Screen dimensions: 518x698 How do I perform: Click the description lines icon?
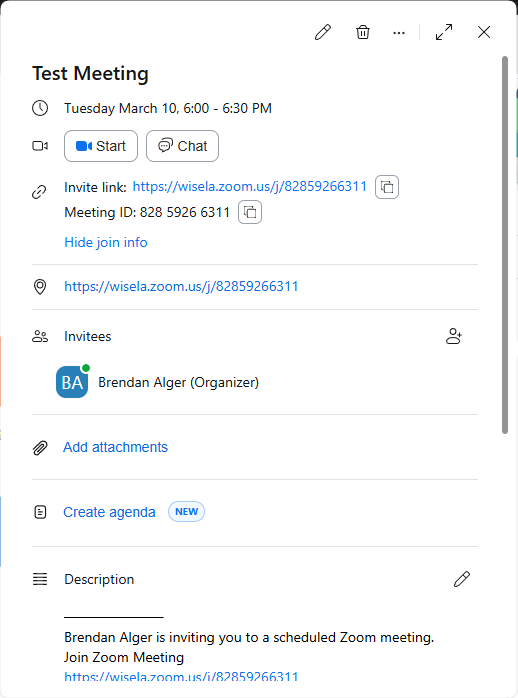[x=40, y=579]
